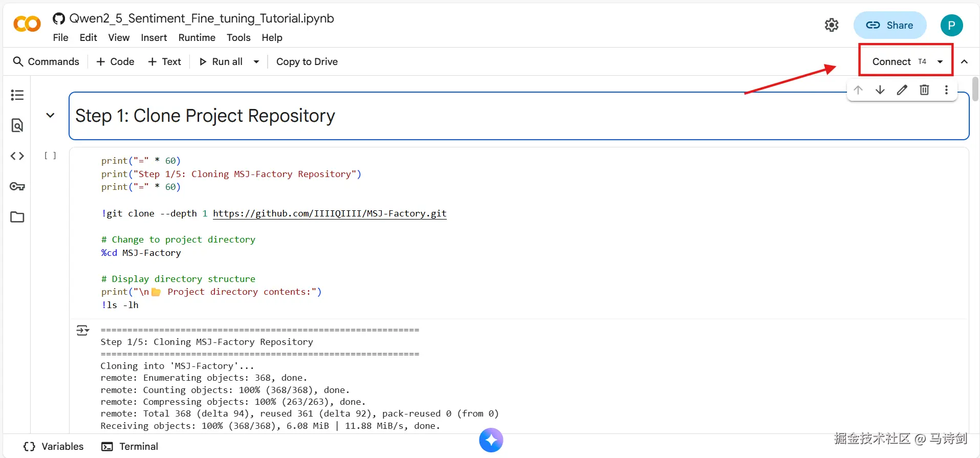Screen dimensions: 980x458
Task: Delete the selected cell with trash icon
Action: (x=924, y=90)
